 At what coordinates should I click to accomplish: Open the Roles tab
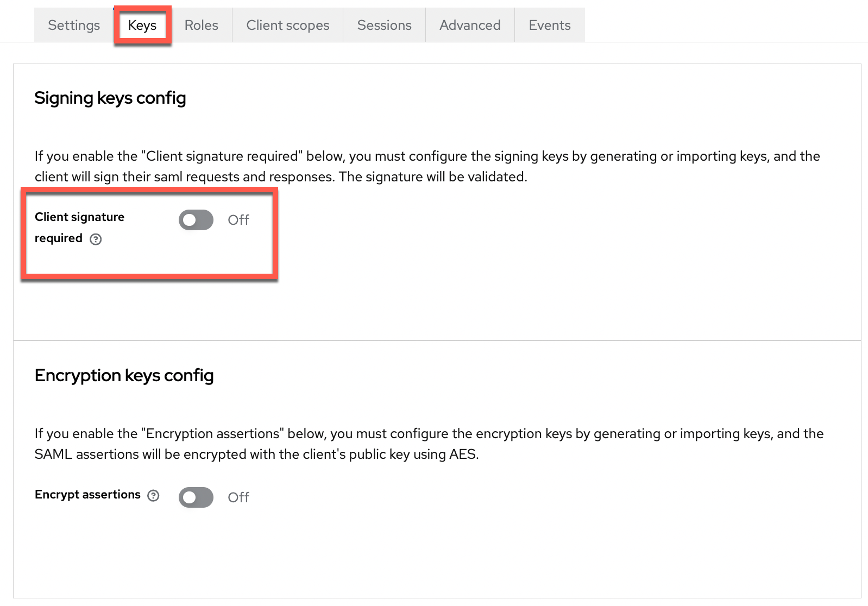[201, 25]
